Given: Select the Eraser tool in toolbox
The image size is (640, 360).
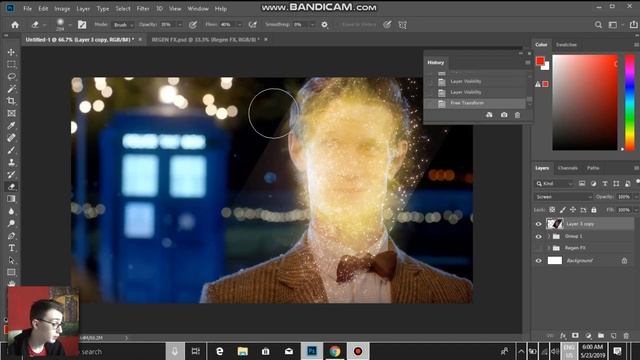Looking at the screenshot, I should click(11, 187).
